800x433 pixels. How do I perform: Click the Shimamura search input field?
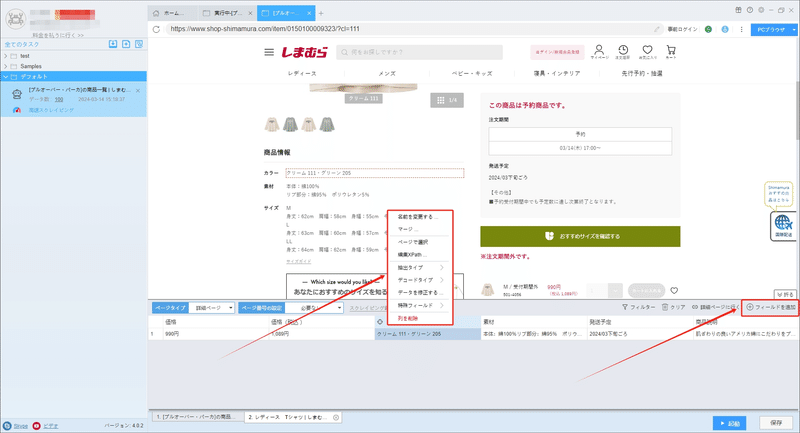click(x=419, y=52)
